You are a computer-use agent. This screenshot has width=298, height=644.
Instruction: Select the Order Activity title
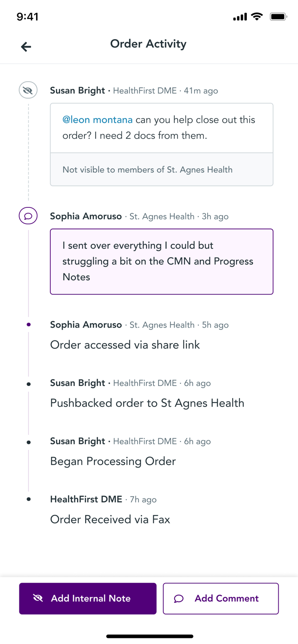click(148, 44)
